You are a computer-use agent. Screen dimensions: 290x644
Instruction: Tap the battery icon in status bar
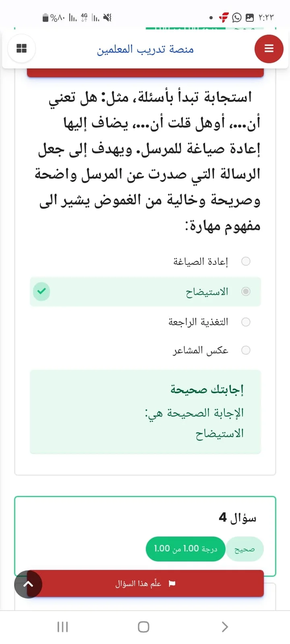pyautogui.click(x=46, y=18)
